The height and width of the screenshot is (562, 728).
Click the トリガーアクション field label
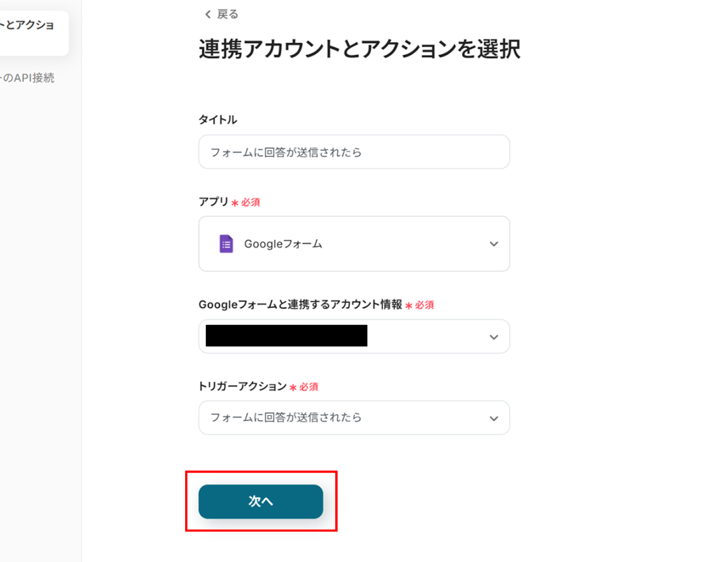(x=243, y=386)
